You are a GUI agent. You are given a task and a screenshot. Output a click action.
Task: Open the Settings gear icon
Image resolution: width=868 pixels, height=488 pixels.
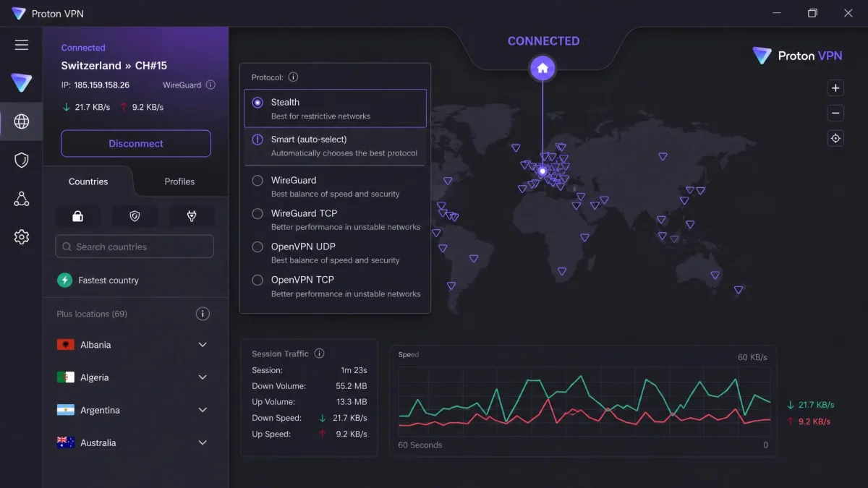pyautogui.click(x=22, y=237)
